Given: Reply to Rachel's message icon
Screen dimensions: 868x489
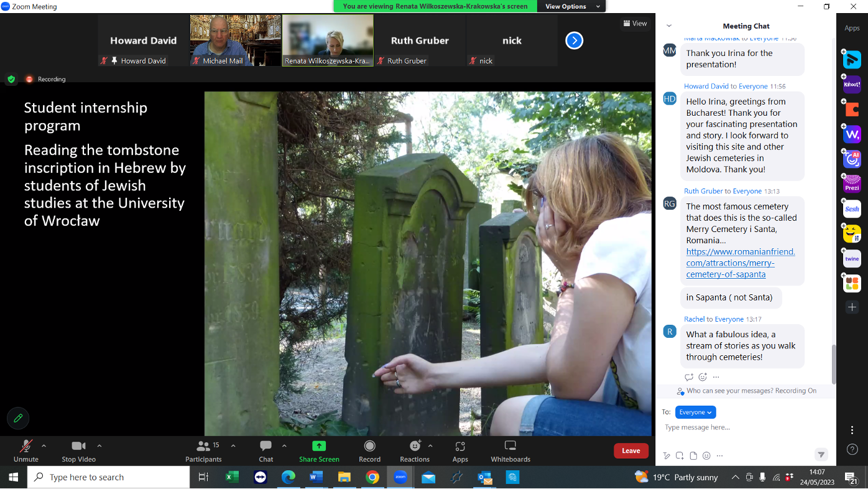Looking at the screenshot, I should (x=689, y=377).
